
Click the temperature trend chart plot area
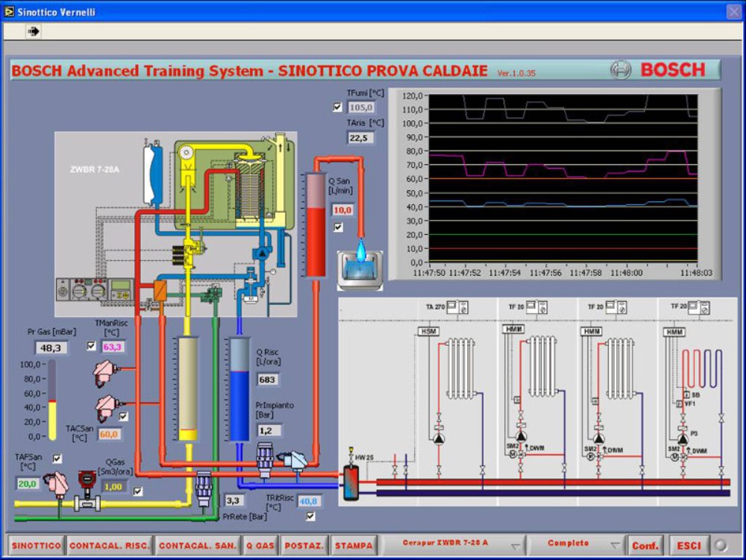tap(562, 178)
